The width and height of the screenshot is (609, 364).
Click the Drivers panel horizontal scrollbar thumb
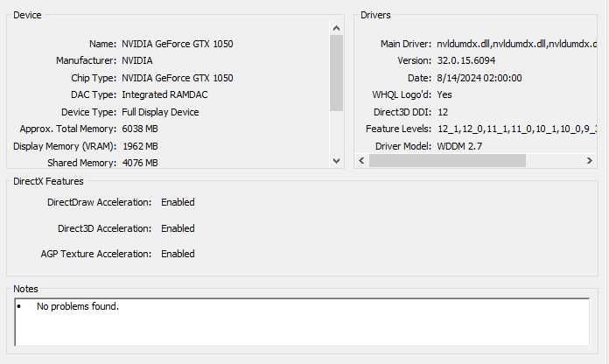447,160
